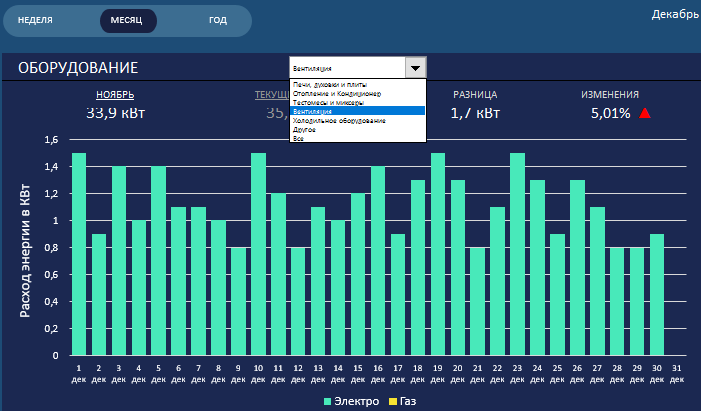
Task: Pick 'Другое' in equipment list
Action: point(303,129)
